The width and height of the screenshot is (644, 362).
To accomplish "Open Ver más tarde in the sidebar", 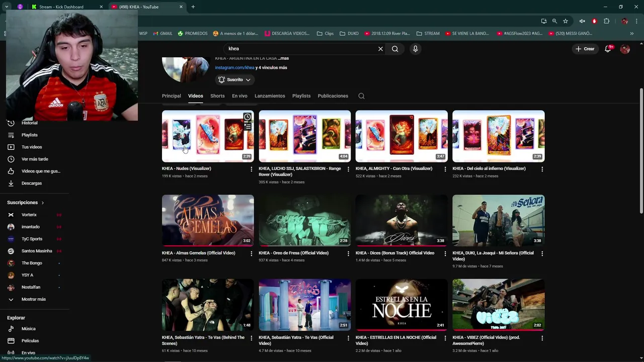I will click(34, 159).
